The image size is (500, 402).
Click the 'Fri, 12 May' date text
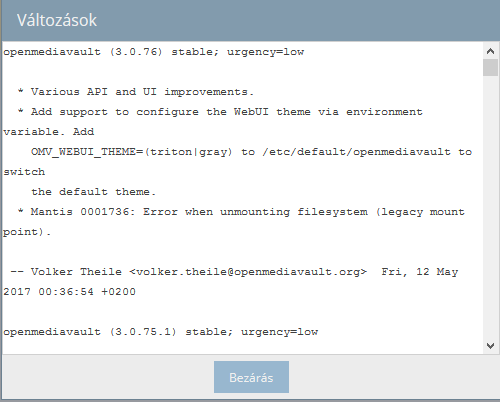420,272
